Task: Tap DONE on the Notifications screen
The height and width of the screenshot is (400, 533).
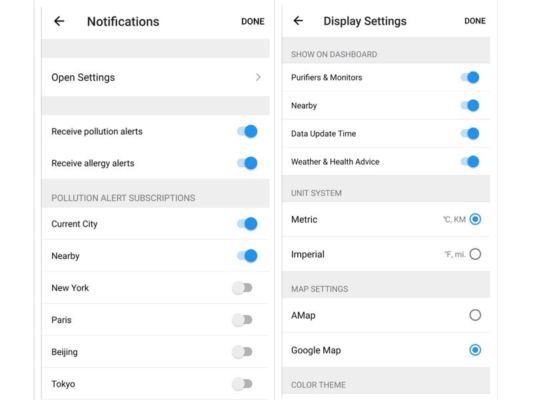Action: [x=253, y=21]
